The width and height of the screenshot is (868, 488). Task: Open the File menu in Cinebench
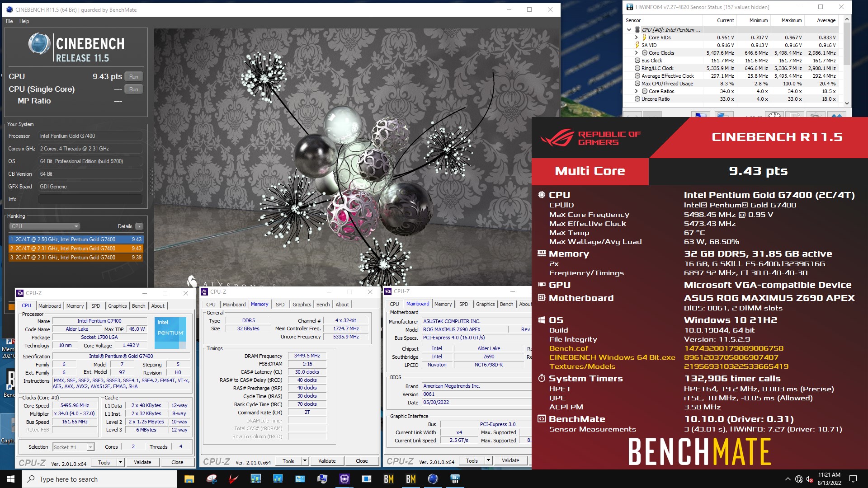9,21
